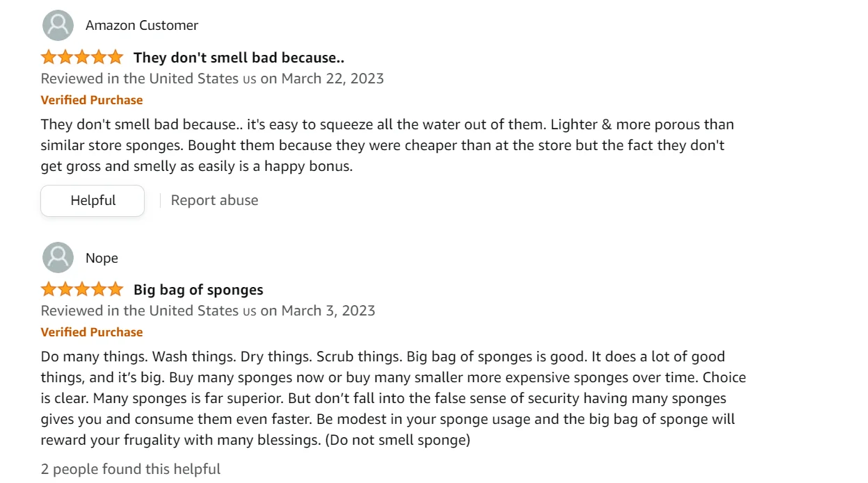
Task: Click the Amazon Customer profile avatar
Action: point(58,26)
